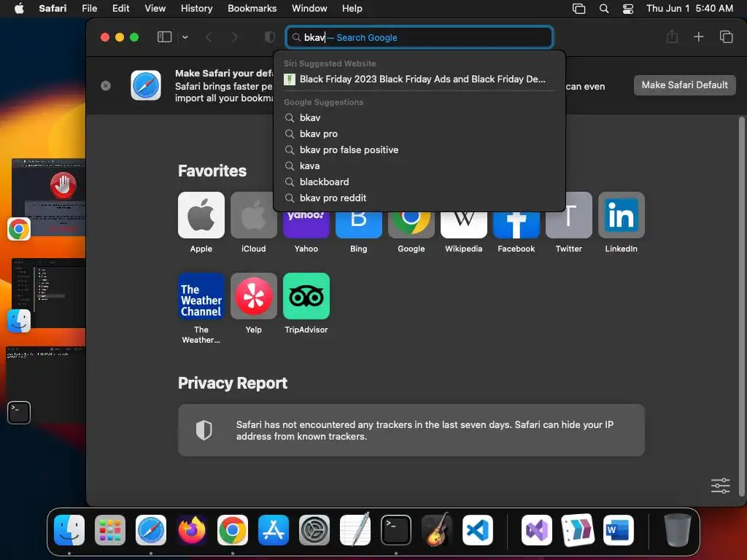Open Launchpad from the Dock
The height and width of the screenshot is (560, 747).
110,530
